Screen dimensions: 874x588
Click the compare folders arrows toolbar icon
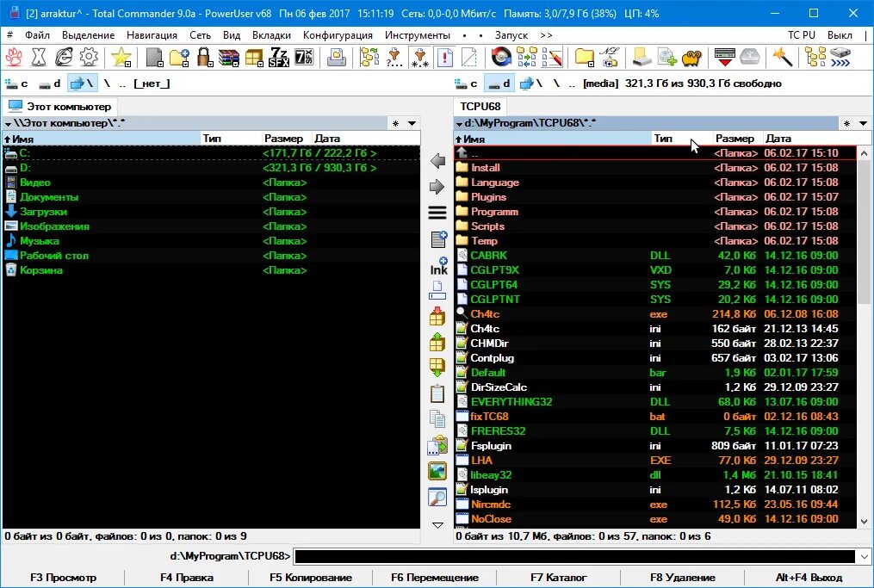(x=527, y=57)
